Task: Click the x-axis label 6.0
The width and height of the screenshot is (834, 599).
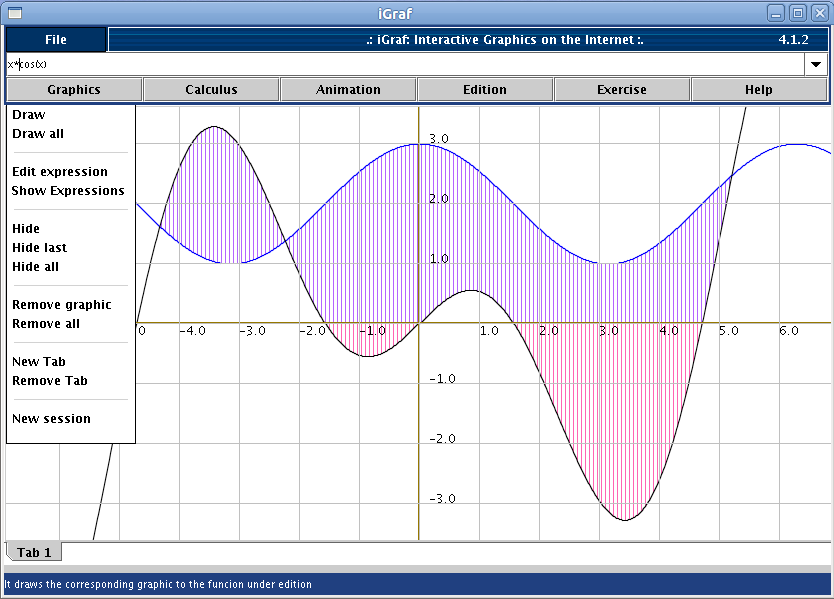Action: 789,331
